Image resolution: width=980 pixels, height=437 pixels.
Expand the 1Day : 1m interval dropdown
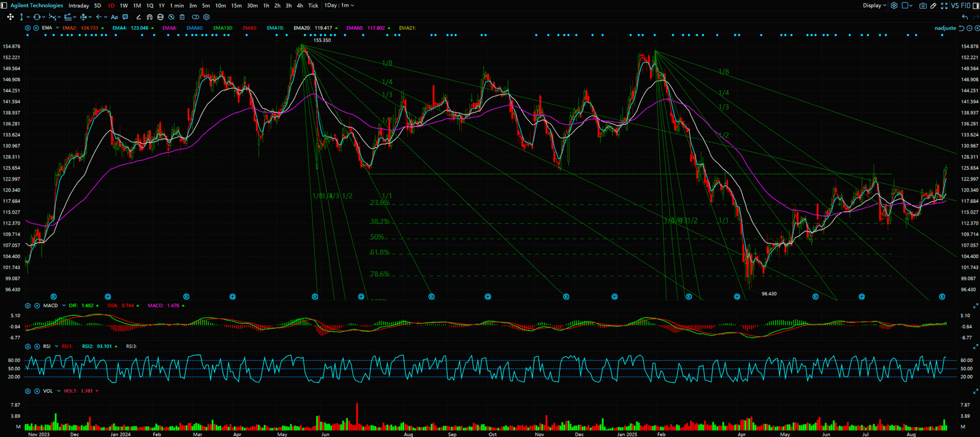point(339,6)
